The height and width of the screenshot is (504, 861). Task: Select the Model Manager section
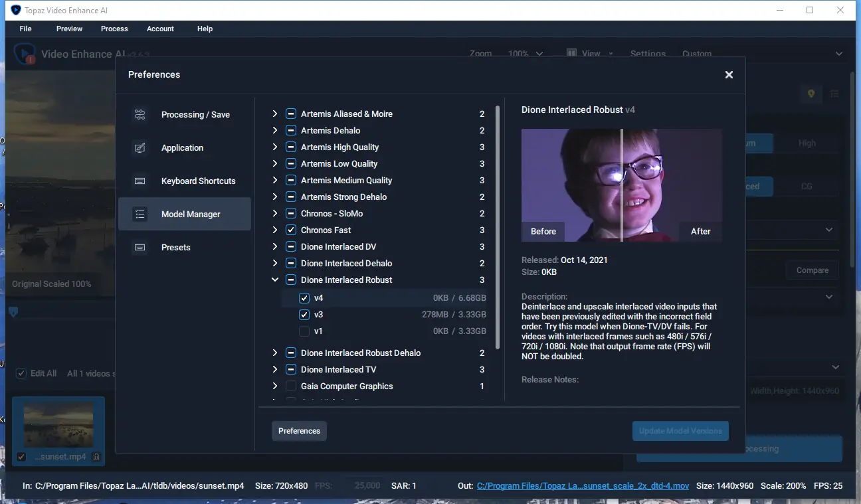click(185, 214)
